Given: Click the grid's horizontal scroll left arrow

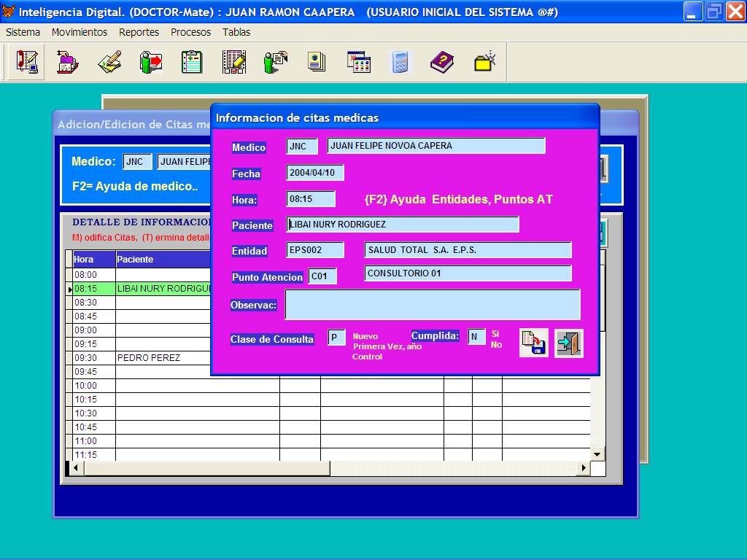Looking at the screenshot, I should click(x=76, y=468).
